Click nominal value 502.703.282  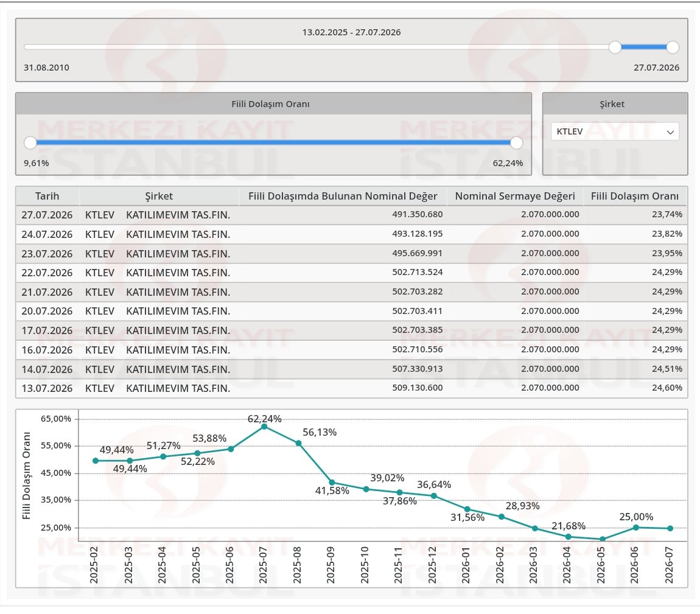coord(418,291)
